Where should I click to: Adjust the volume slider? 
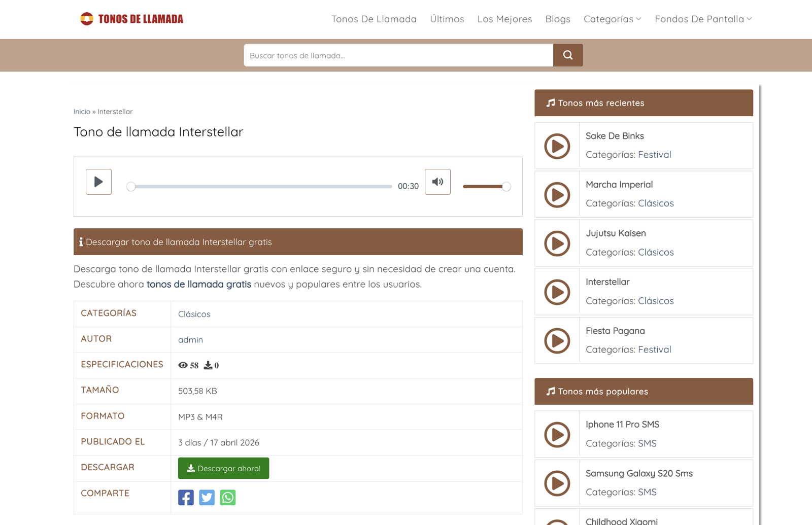coord(487,187)
